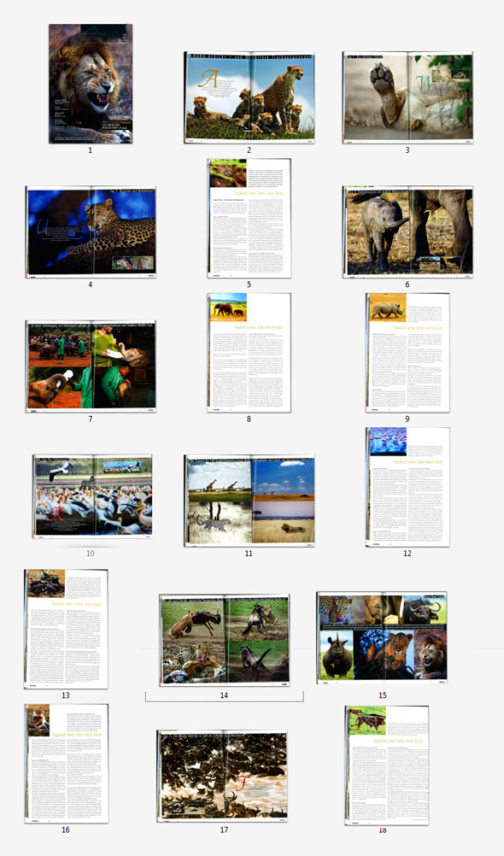Click page number label 10

point(91,553)
